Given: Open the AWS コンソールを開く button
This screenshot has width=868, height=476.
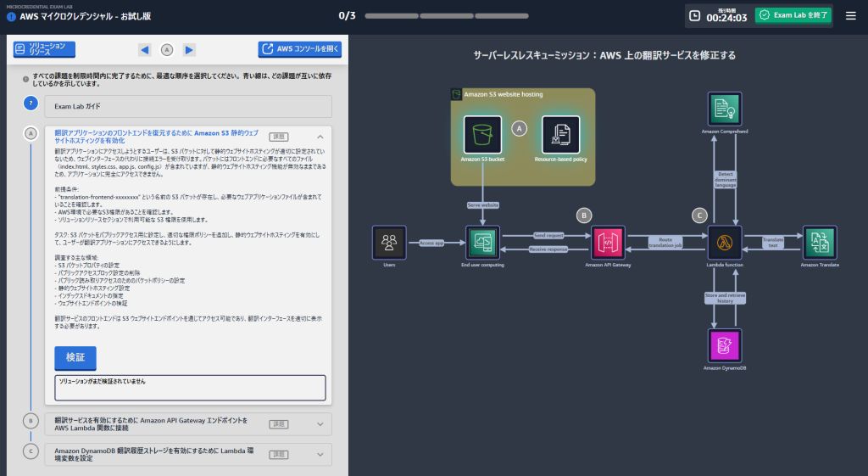Looking at the screenshot, I should (299, 48).
